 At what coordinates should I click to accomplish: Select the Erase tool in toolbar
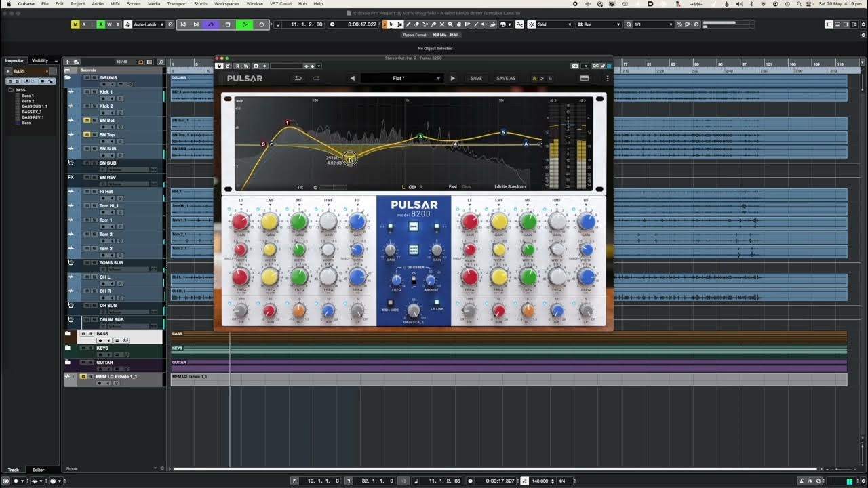coord(416,24)
